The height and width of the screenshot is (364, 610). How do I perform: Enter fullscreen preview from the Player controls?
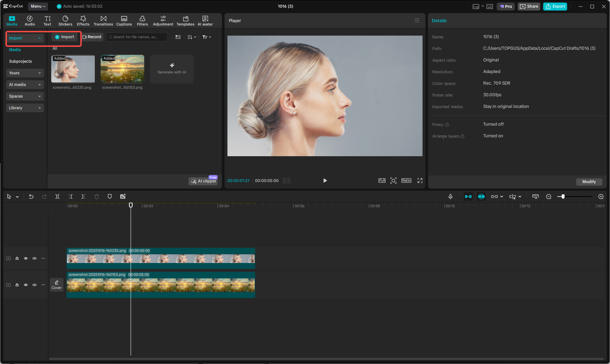tap(420, 180)
